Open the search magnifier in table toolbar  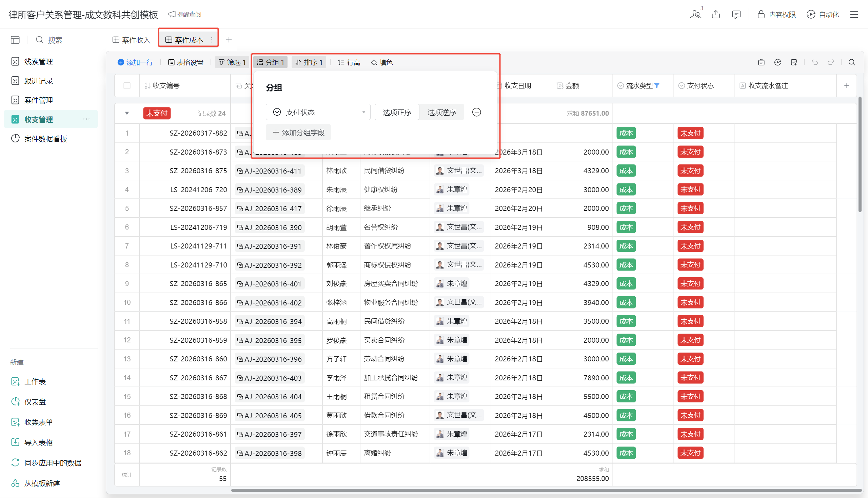coord(852,62)
